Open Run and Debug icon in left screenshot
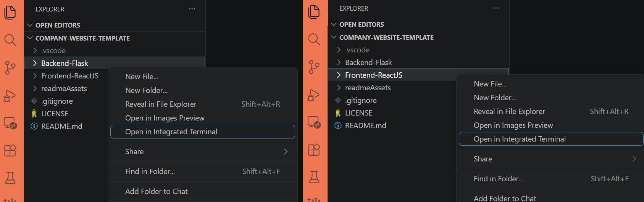The height and width of the screenshot is (202, 644). pyautogui.click(x=10, y=96)
